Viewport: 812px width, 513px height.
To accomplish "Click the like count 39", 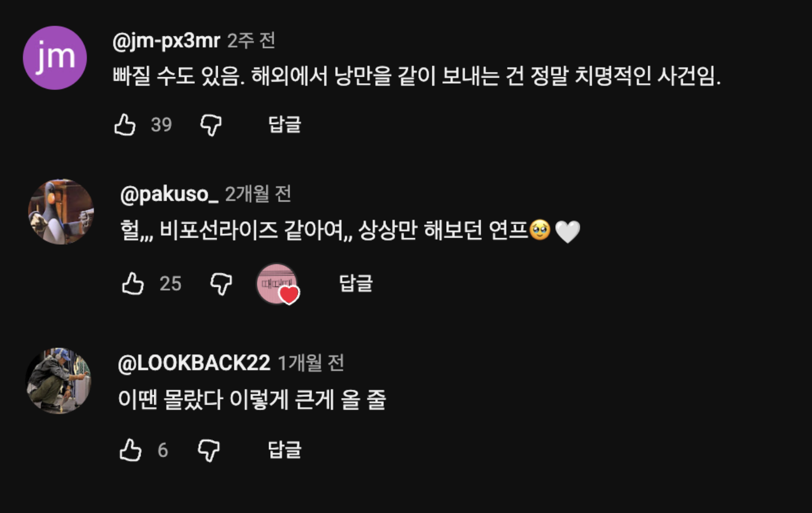I will [x=161, y=125].
